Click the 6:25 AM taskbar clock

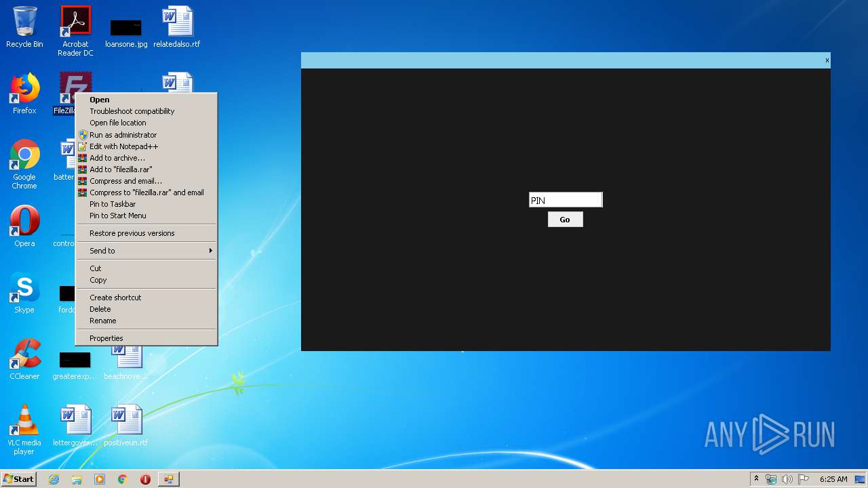point(833,479)
